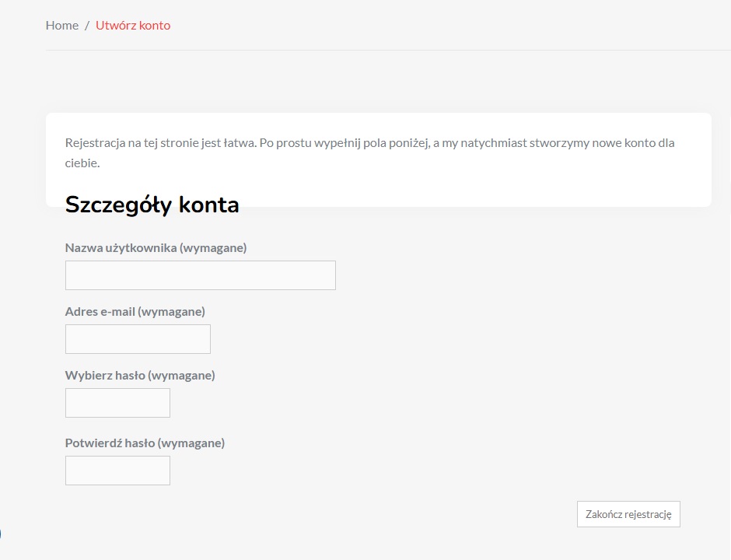731x560 pixels.
Task: Click into the Adres e-mail field
Action: pos(138,339)
